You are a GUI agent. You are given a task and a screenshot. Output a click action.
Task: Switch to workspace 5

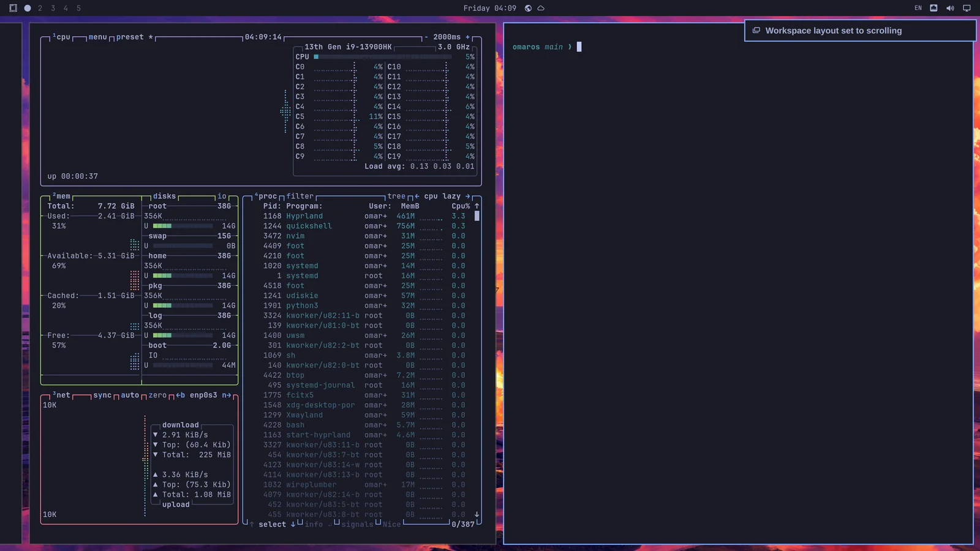[x=78, y=8]
